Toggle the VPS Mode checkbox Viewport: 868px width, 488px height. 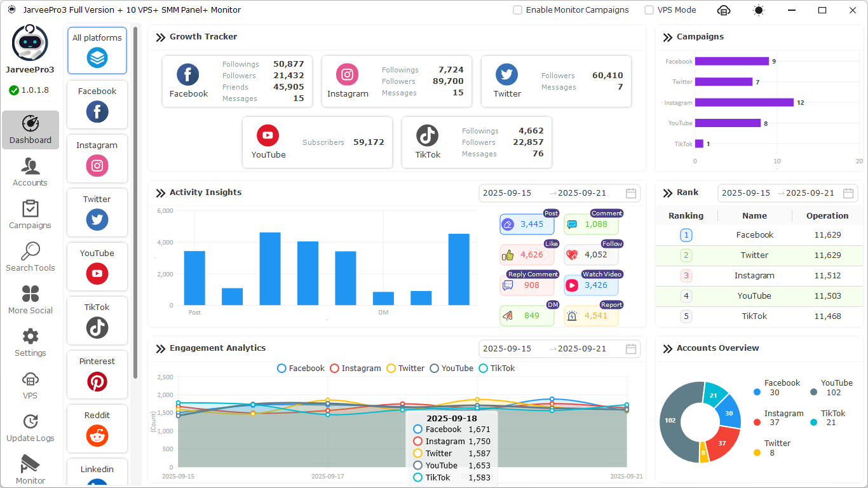click(x=649, y=10)
